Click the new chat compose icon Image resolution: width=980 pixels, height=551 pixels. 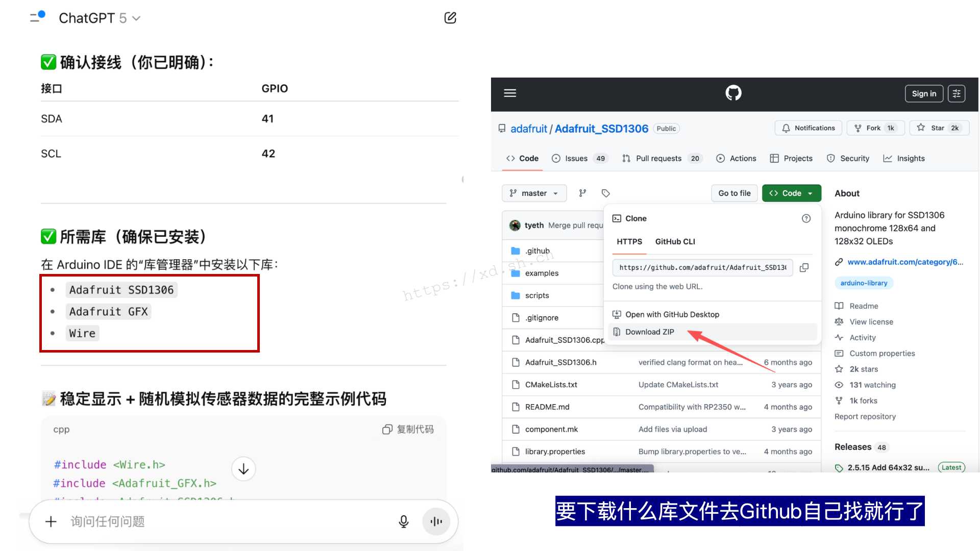[x=450, y=18]
